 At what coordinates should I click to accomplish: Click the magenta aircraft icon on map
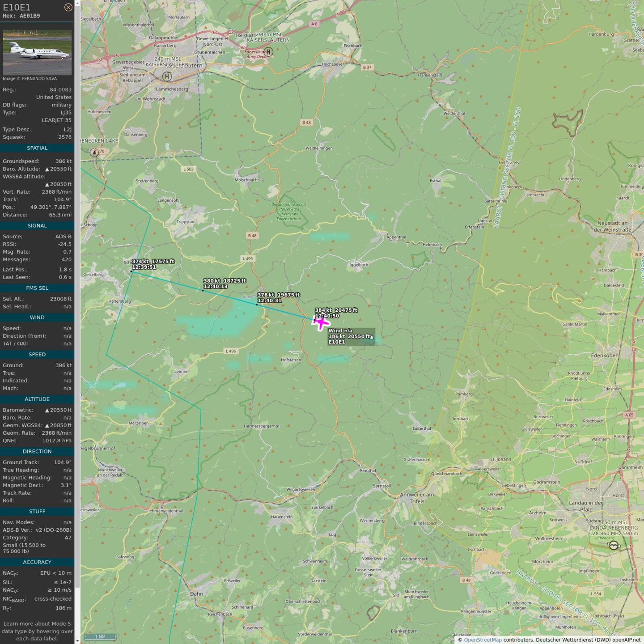(x=321, y=322)
